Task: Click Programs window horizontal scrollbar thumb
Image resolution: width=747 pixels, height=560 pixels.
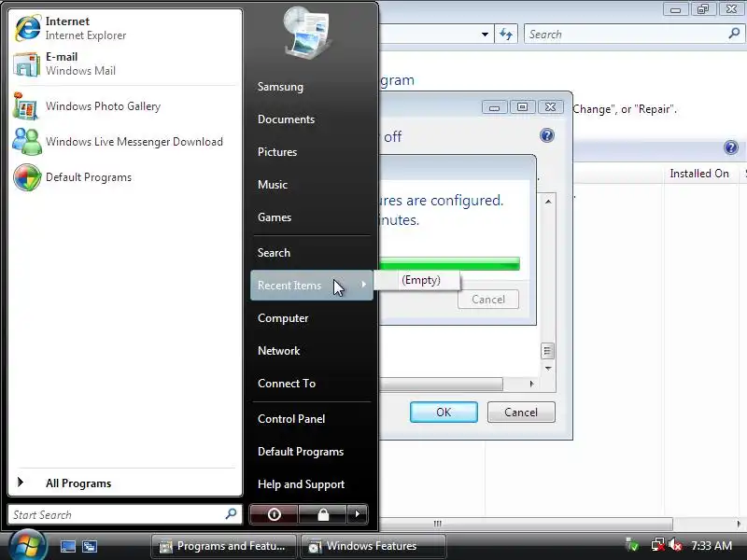Action: [526, 524]
